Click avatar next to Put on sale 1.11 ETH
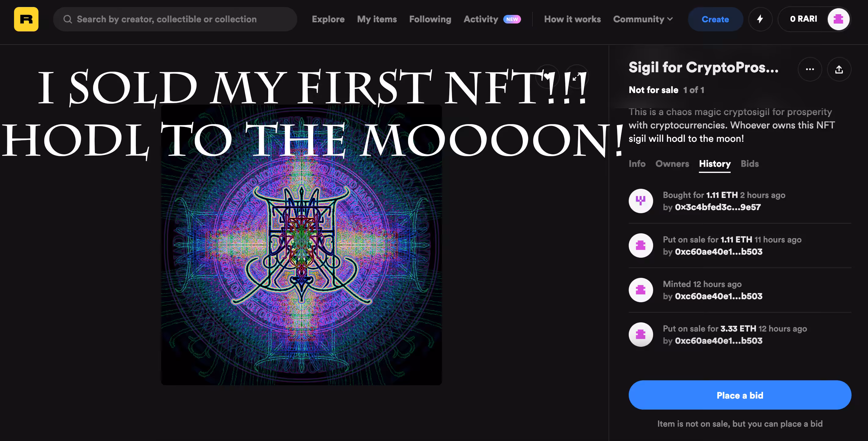Image resolution: width=868 pixels, height=441 pixels. point(641,246)
